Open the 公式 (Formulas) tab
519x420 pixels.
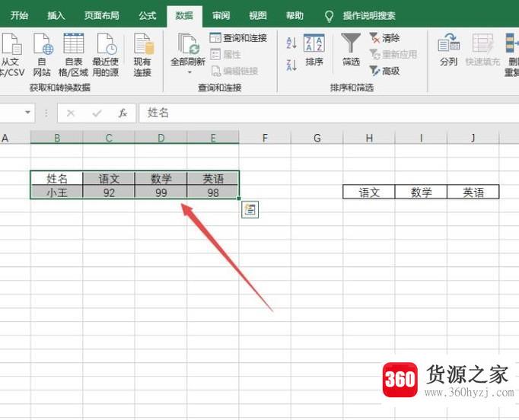point(148,15)
